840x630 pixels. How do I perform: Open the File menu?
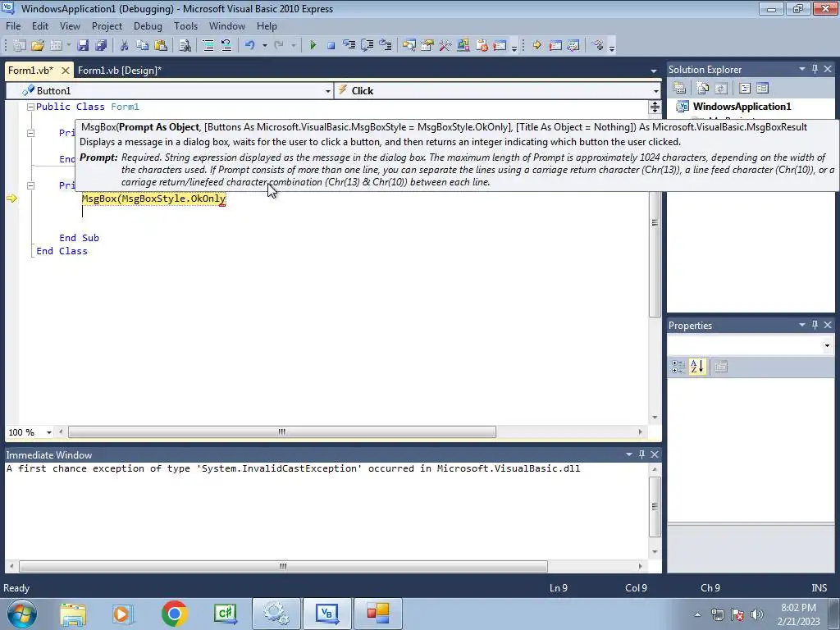pos(13,26)
